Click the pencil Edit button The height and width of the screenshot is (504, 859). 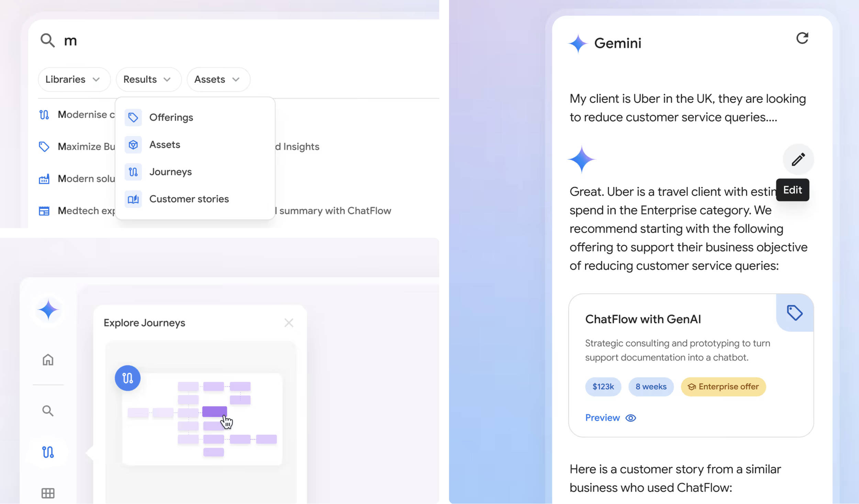coord(798,159)
